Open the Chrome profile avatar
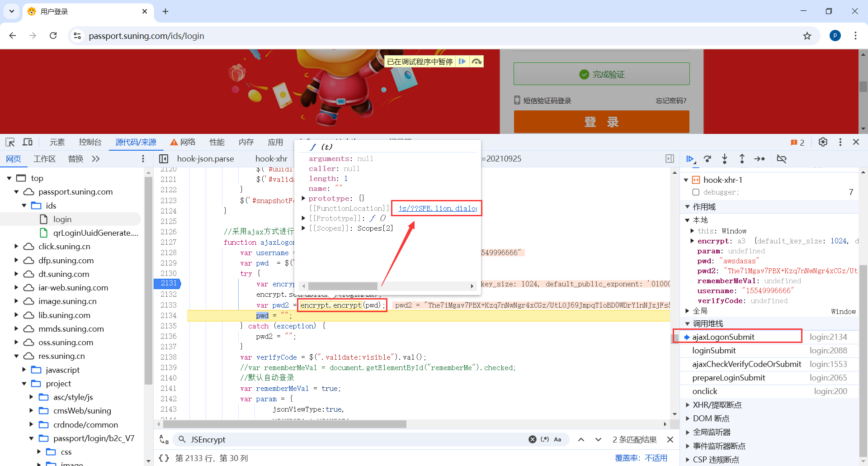The image size is (868, 466). (x=835, y=36)
